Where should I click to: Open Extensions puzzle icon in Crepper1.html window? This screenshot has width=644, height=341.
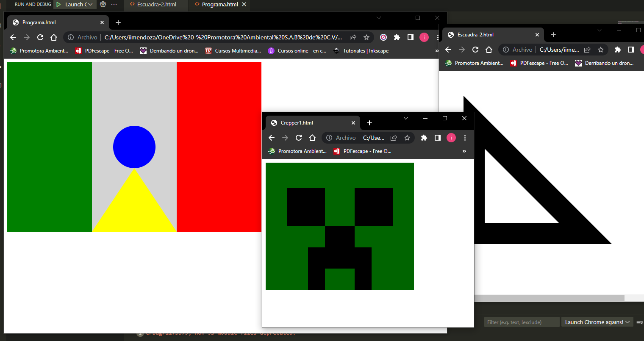pyautogui.click(x=424, y=138)
